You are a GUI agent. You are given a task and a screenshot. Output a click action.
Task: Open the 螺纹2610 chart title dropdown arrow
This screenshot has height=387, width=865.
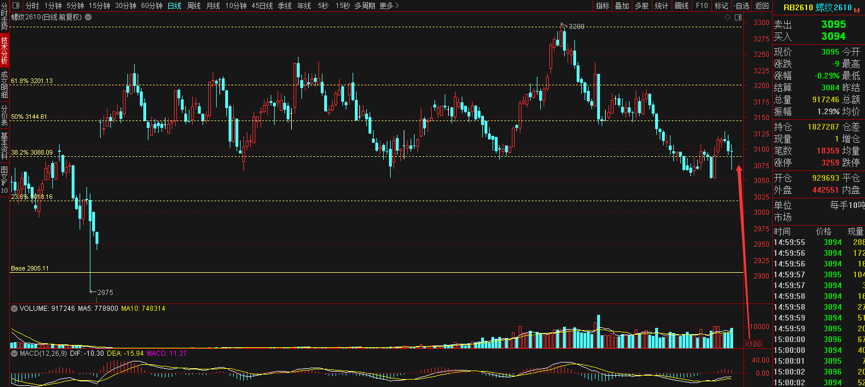pos(88,17)
